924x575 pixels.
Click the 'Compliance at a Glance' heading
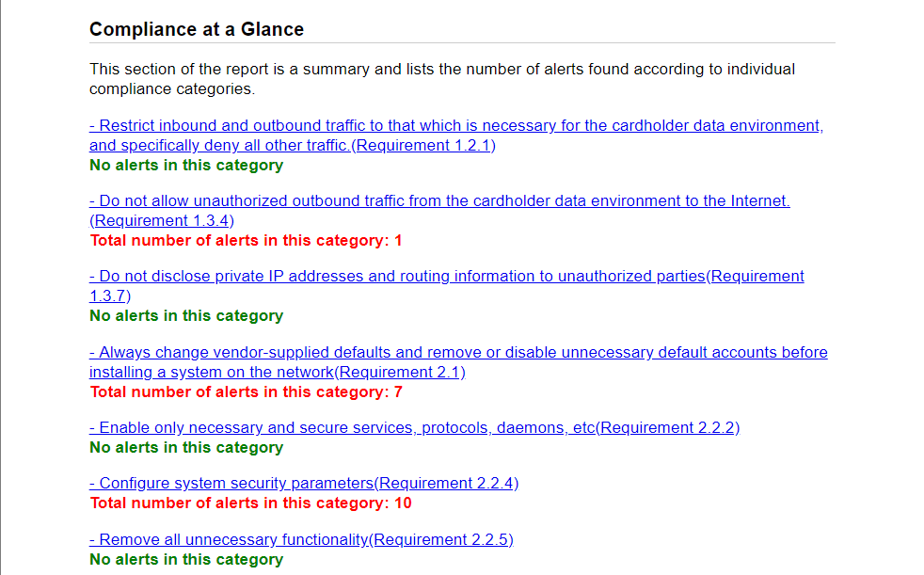click(197, 29)
